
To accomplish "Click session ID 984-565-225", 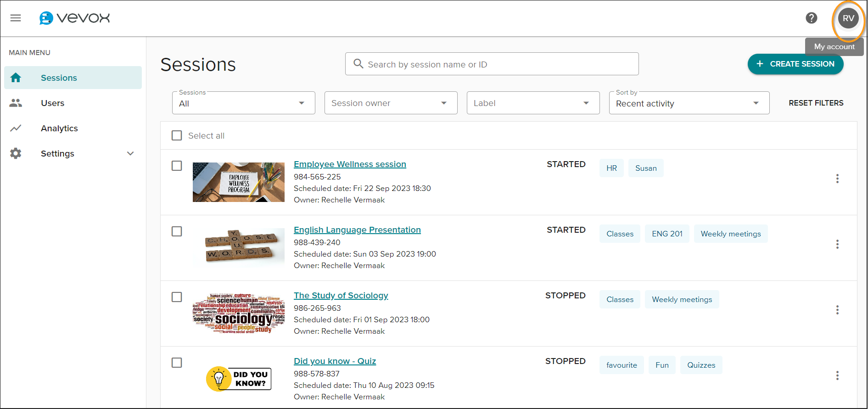I will (317, 177).
